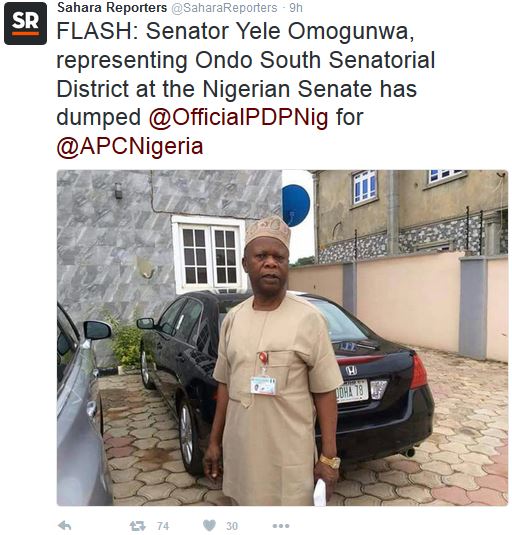Open the tweet via the 9h timestamp
The height and width of the screenshot is (535, 512).
click(x=296, y=8)
